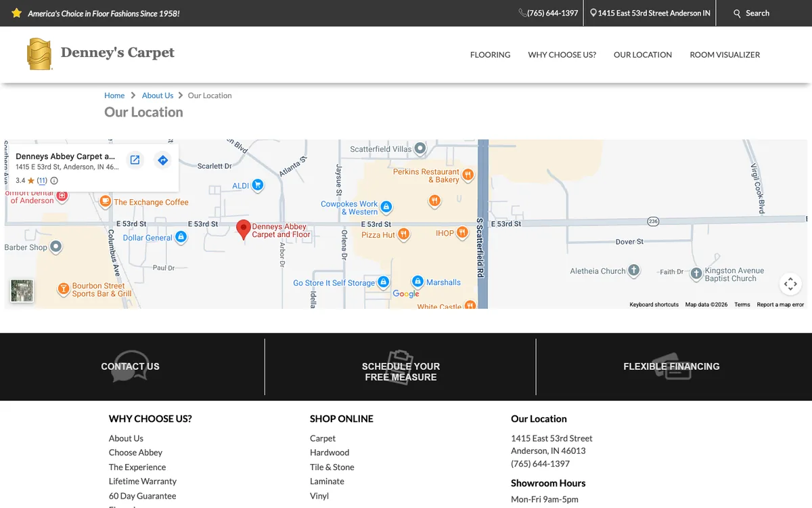This screenshot has width=812, height=508.
Task: Click the Denney's Carpet title text
Action: pyautogui.click(x=118, y=53)
